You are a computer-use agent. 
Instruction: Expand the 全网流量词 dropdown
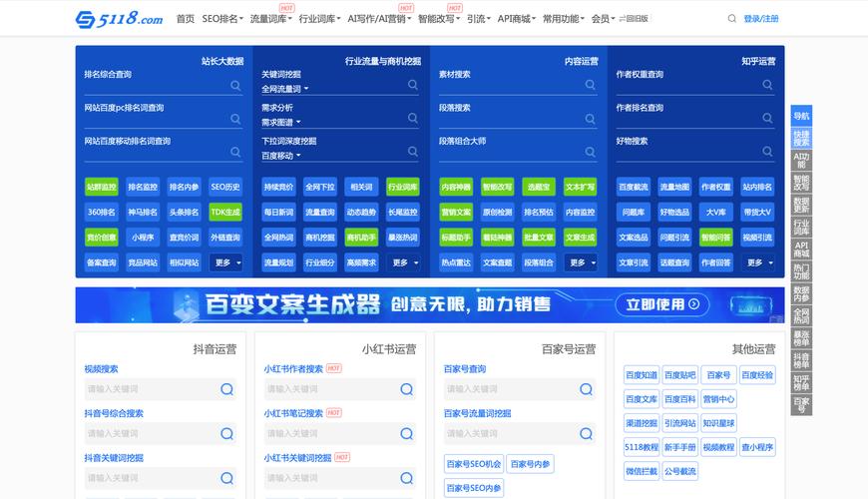[285, 89]
